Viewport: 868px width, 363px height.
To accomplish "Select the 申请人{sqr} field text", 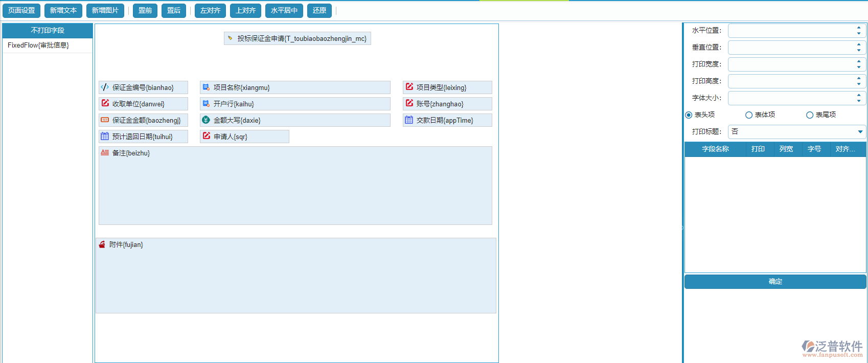I will tap(230, 137).
